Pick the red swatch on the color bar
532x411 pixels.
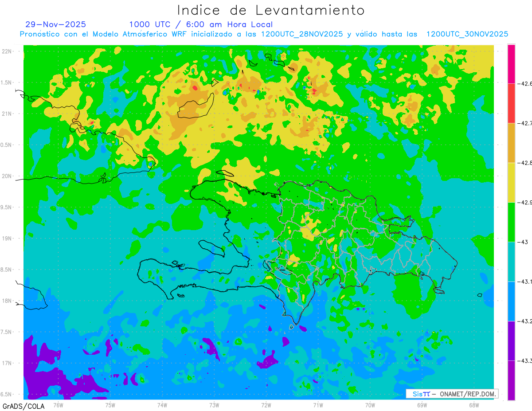click(511, 103)
